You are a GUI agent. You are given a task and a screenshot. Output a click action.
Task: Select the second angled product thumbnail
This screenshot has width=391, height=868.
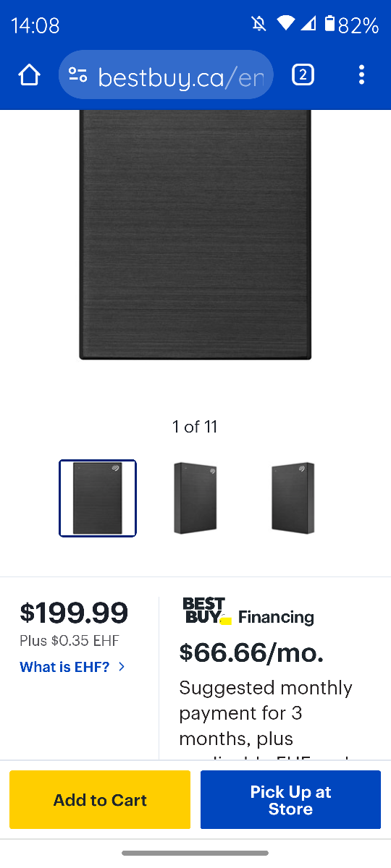195,498
